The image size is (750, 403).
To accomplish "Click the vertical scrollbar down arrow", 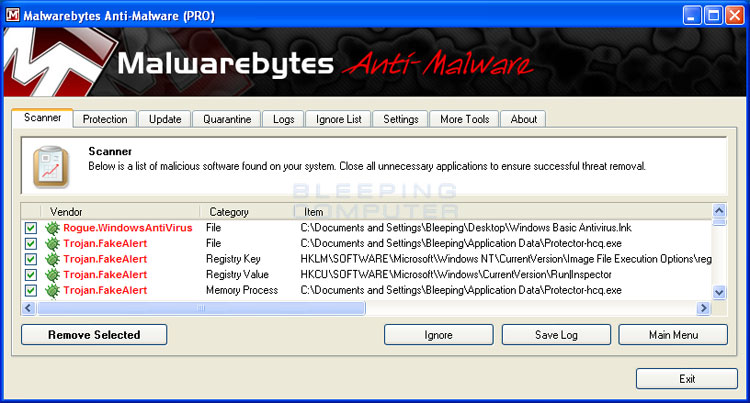I will (719, 292).
